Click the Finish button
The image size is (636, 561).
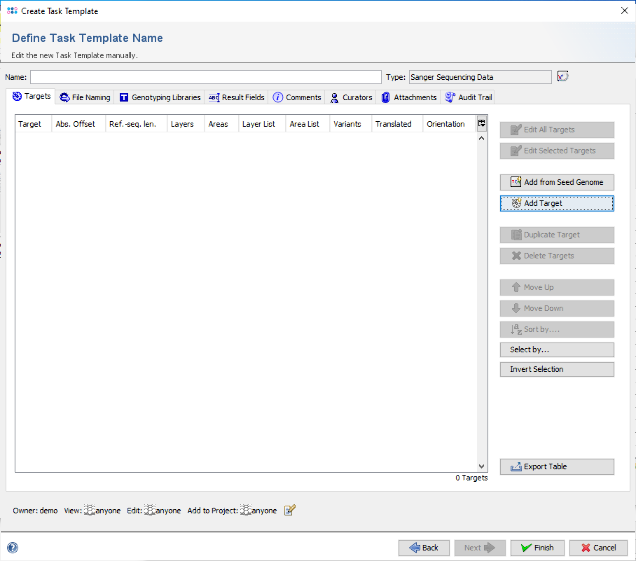537,548
